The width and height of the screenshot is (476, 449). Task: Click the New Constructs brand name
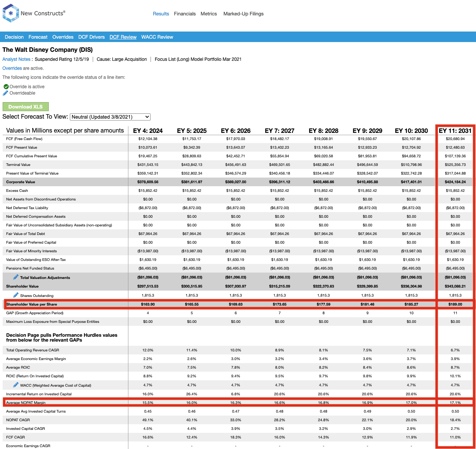(43, 13)
